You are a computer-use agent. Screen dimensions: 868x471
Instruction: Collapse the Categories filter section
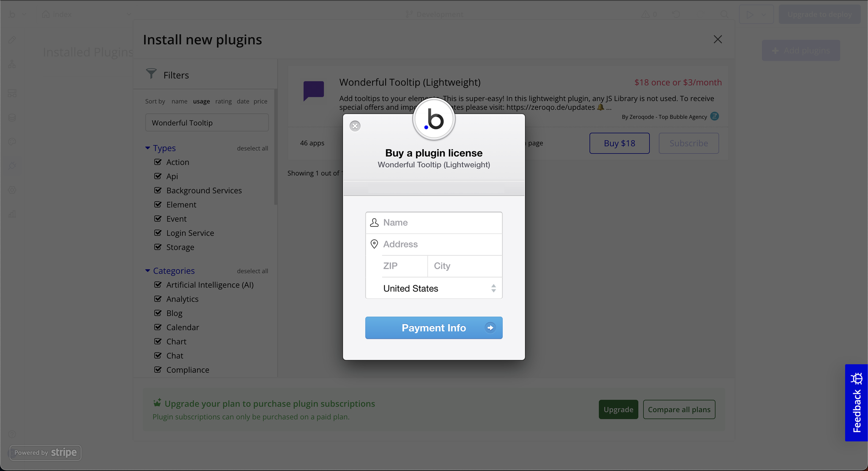(x=147, y=270)
